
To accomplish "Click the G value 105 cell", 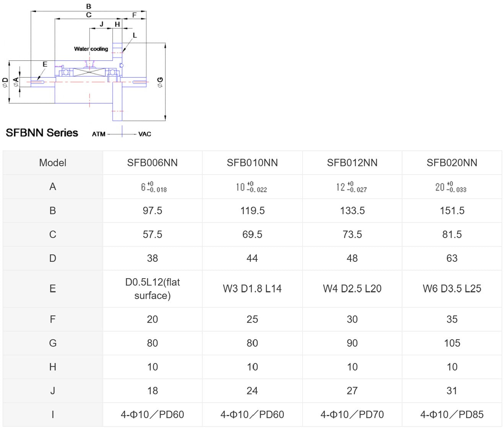I will click(452, 343).
